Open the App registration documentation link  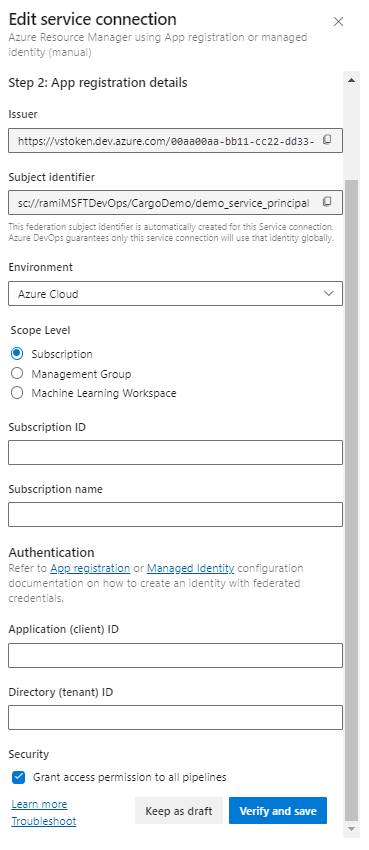(90, 568)
